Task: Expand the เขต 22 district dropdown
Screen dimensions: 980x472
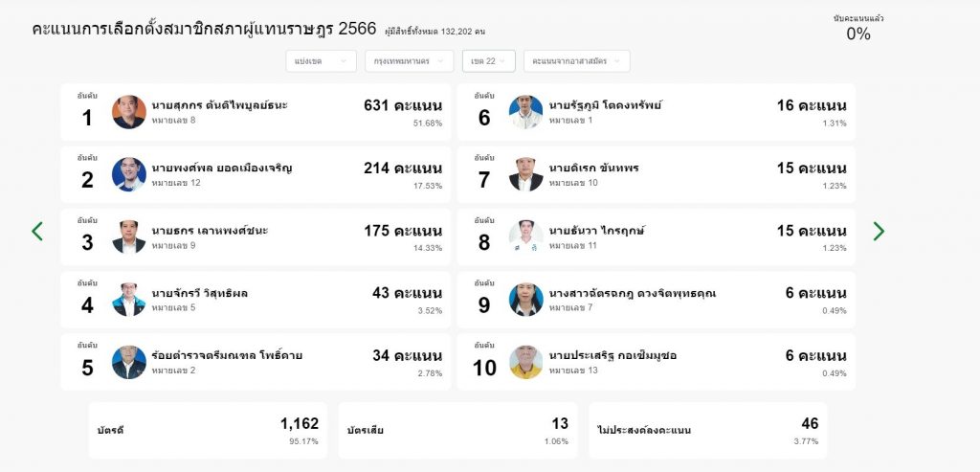Action: [x=489, y=61]
